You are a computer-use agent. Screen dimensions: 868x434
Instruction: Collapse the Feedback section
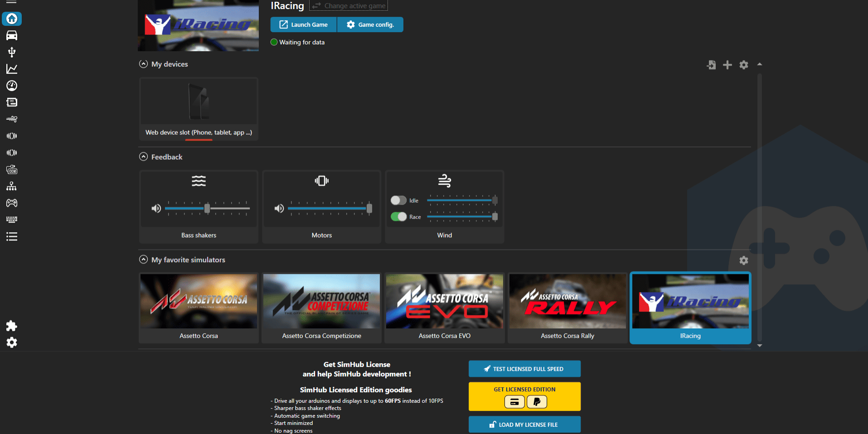pyautogui.click(x=143, y=156)
